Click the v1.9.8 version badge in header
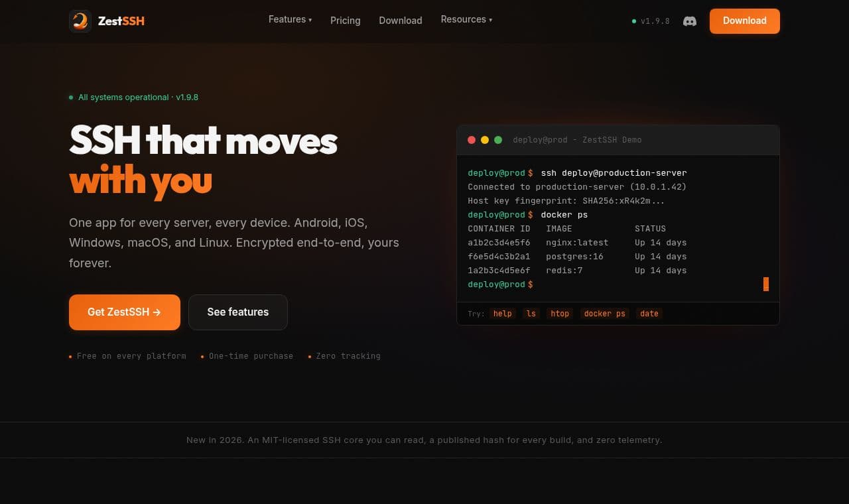849x504 pixels. (651, 21)
